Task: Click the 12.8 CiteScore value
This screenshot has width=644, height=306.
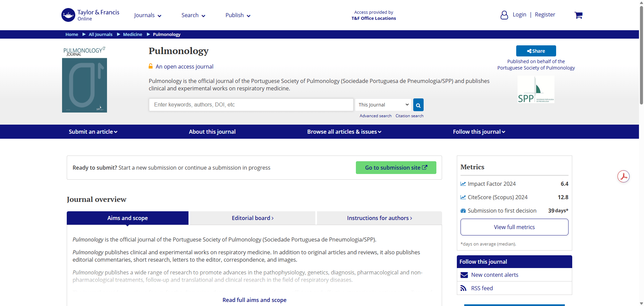Action: point(563,197)
